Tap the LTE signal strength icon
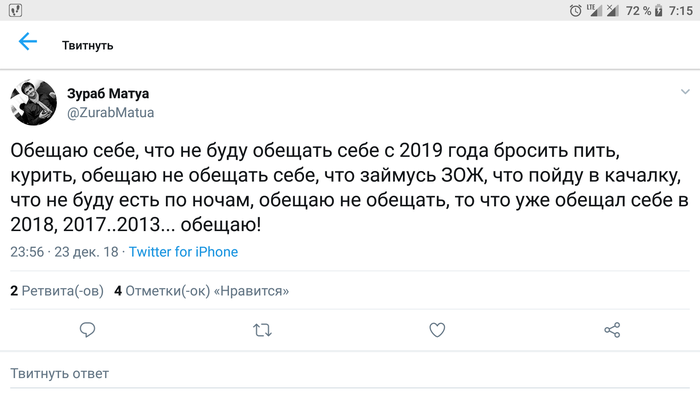 pyautogui.click(x=594, y=10)
